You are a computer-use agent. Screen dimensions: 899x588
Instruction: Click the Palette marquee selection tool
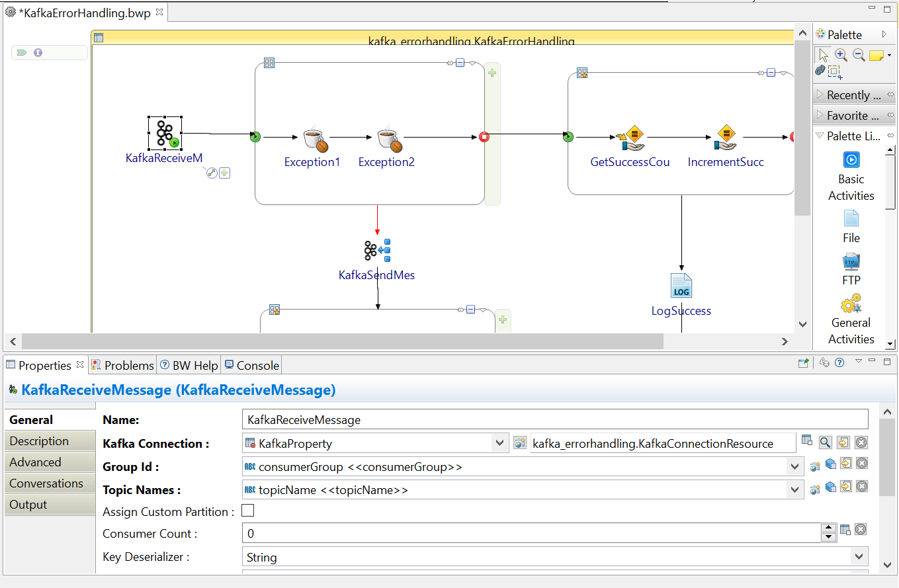point(835,71)
